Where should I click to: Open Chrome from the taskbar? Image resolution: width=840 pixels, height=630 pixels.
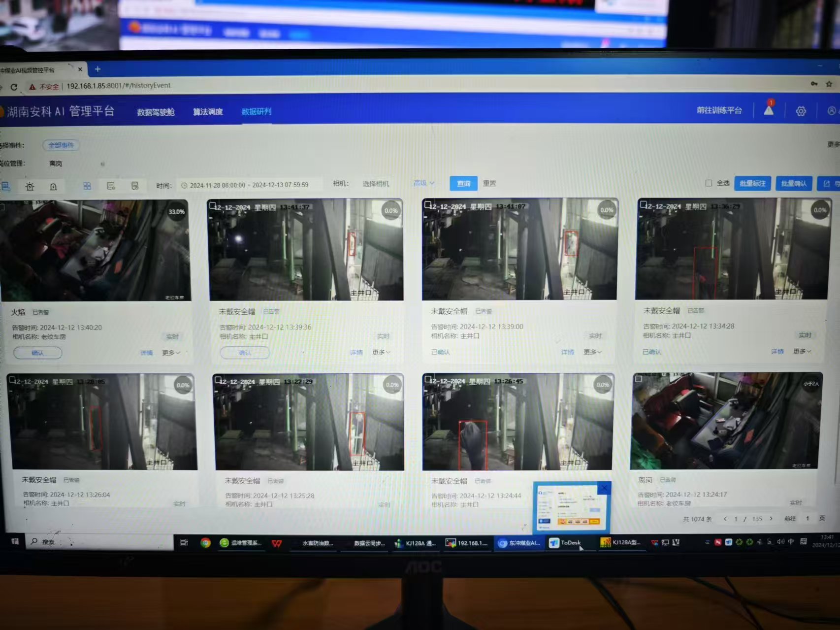click(x=205, y=542)
